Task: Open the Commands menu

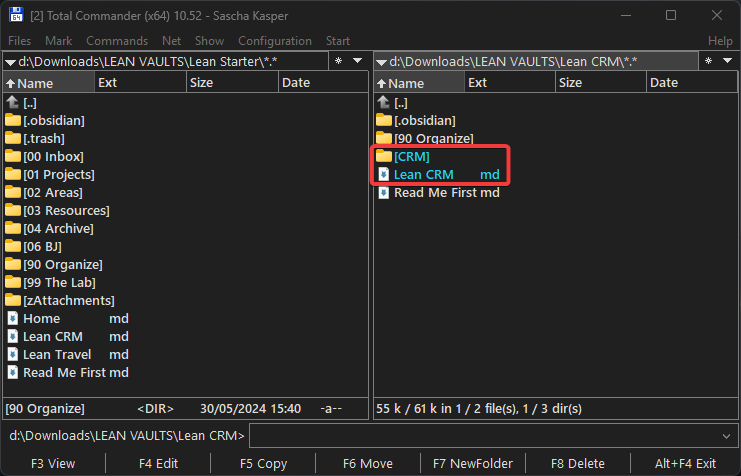Action: tap(117, 41)
